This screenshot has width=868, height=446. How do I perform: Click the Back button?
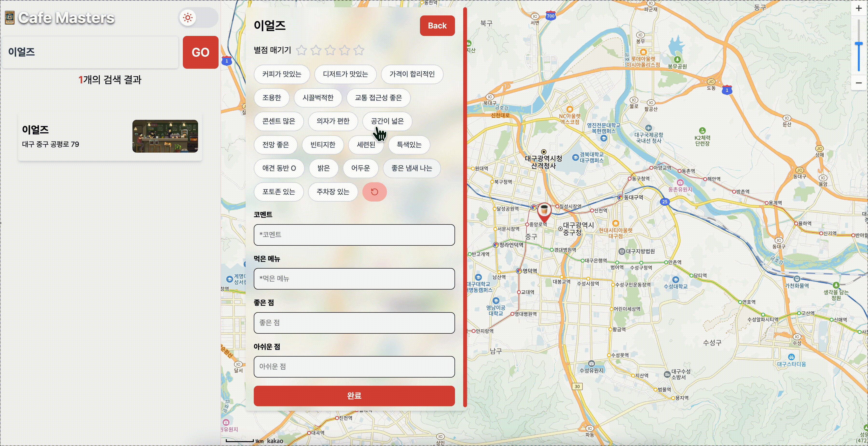pyautogui.click(x=437, y=26)
